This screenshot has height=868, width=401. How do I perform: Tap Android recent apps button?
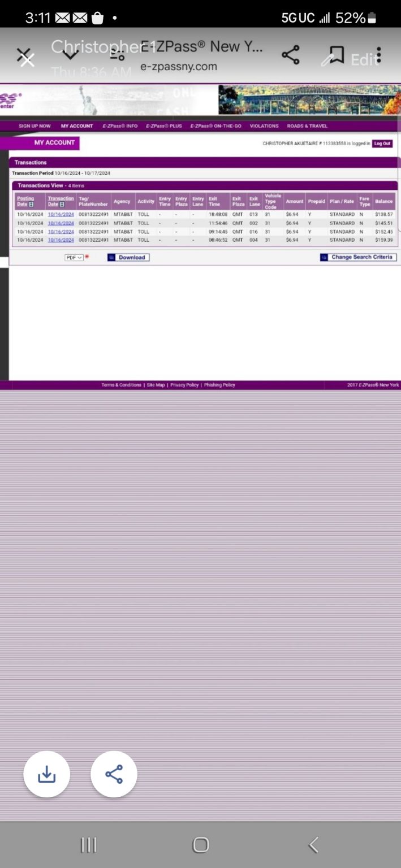pos(88,845)
